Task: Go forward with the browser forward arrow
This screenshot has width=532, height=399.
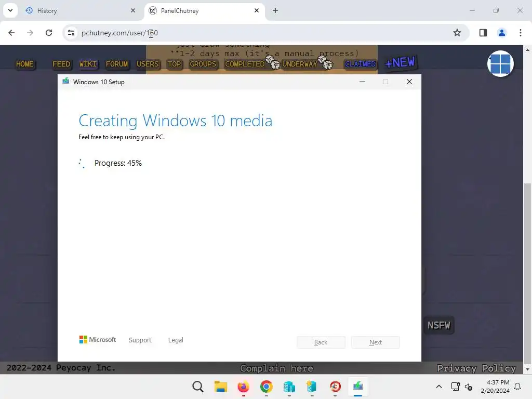Action: 30,33
